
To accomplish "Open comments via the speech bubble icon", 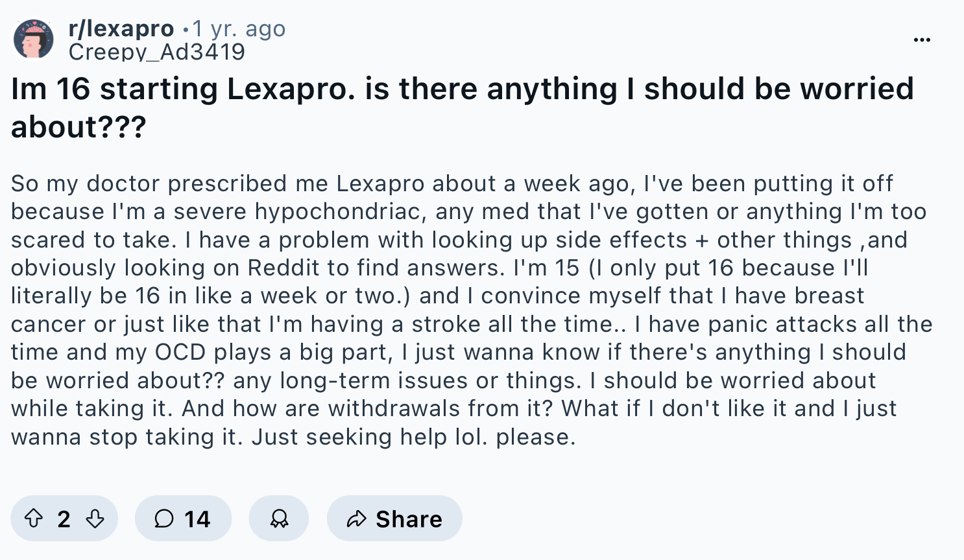I will [164, 519].
